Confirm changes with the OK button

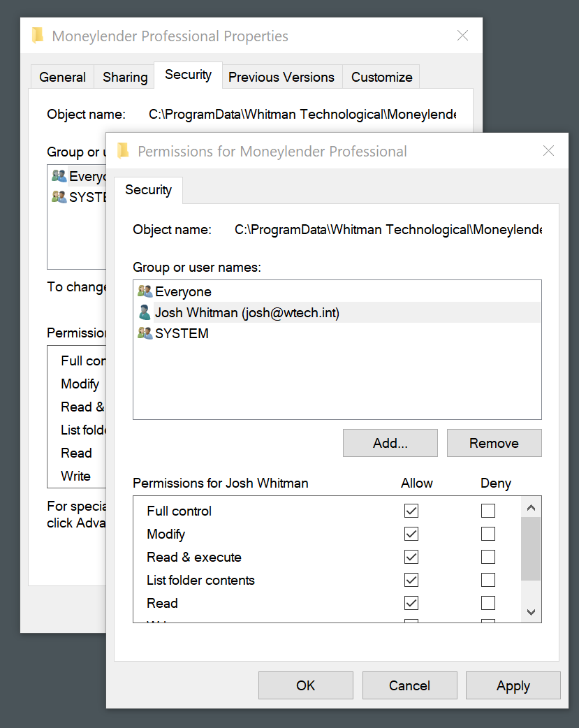click(305, 685)
